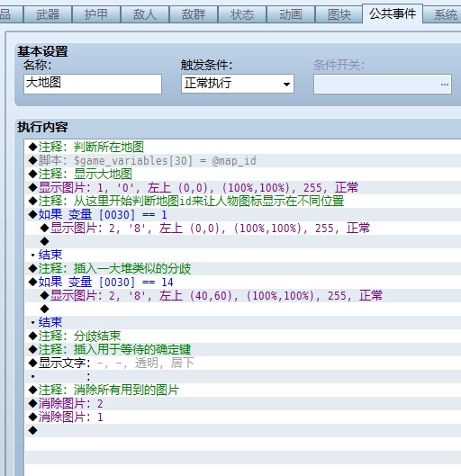
Task: Switch to the 动画 tab
Action: point(291,14)
